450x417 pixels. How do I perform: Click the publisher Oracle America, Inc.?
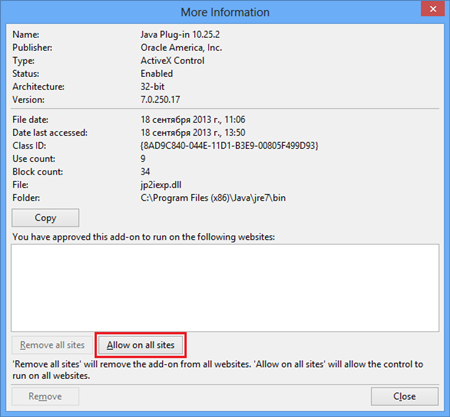pos(181,48)
